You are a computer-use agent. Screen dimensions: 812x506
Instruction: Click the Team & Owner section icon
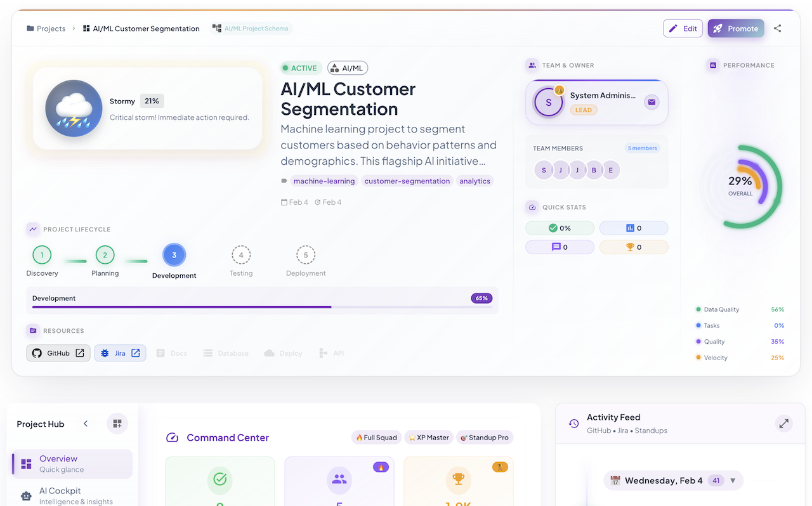point(532,65)
